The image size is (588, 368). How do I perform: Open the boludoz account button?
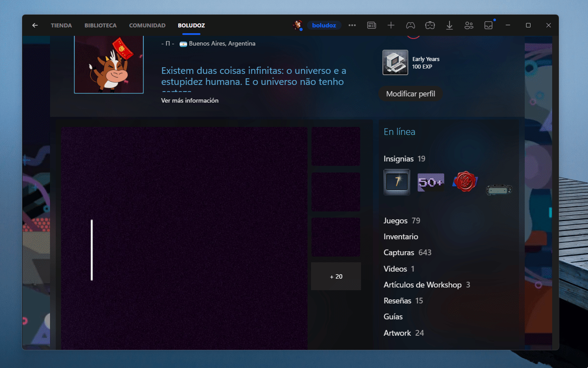pos(324,25)
